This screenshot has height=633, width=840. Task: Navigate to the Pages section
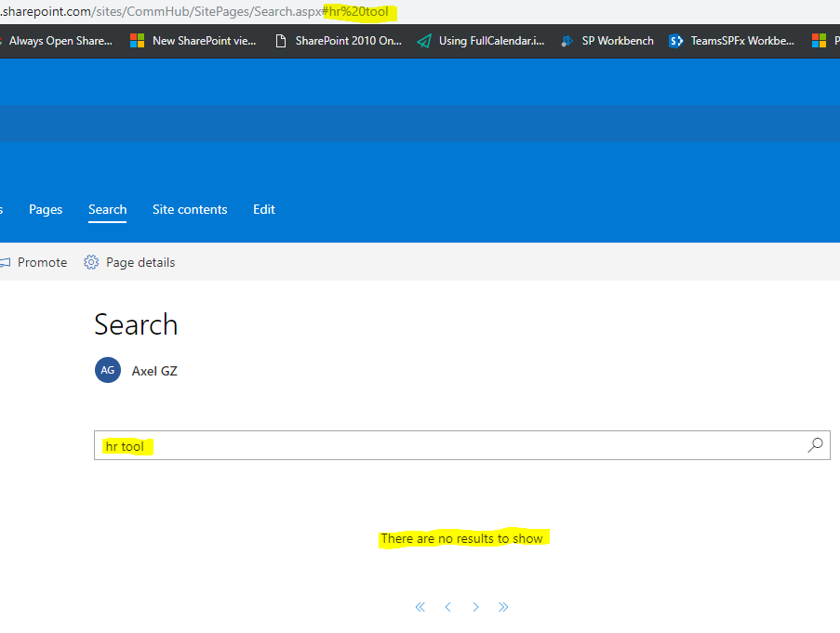(45, 209)
